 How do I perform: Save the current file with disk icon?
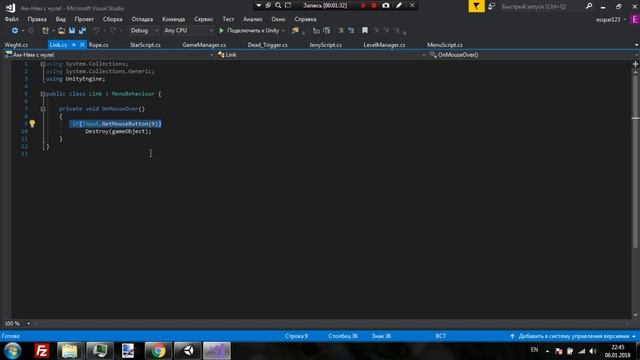(72, 31)
